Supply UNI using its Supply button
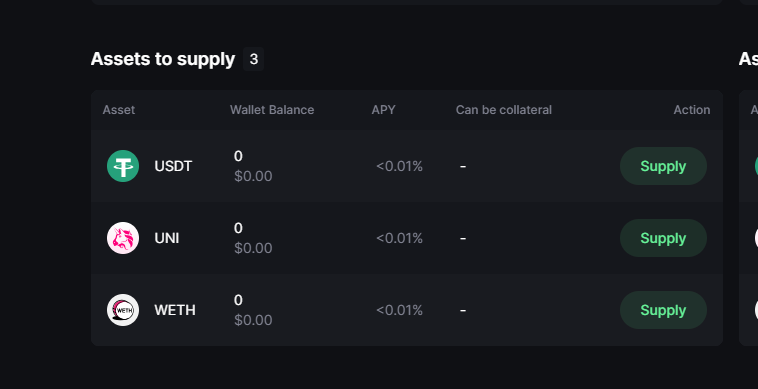 663,238
